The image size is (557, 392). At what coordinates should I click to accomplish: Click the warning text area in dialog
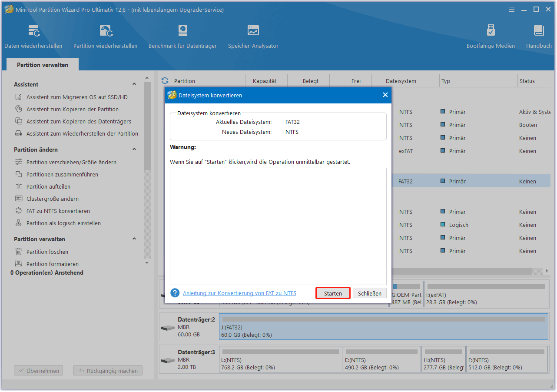click(278, 226)
